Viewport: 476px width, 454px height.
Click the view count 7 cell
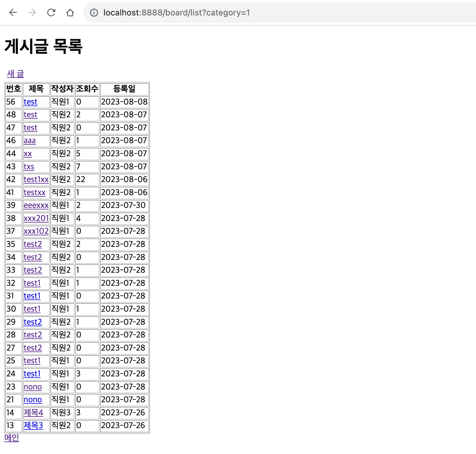tap(87, 167)
